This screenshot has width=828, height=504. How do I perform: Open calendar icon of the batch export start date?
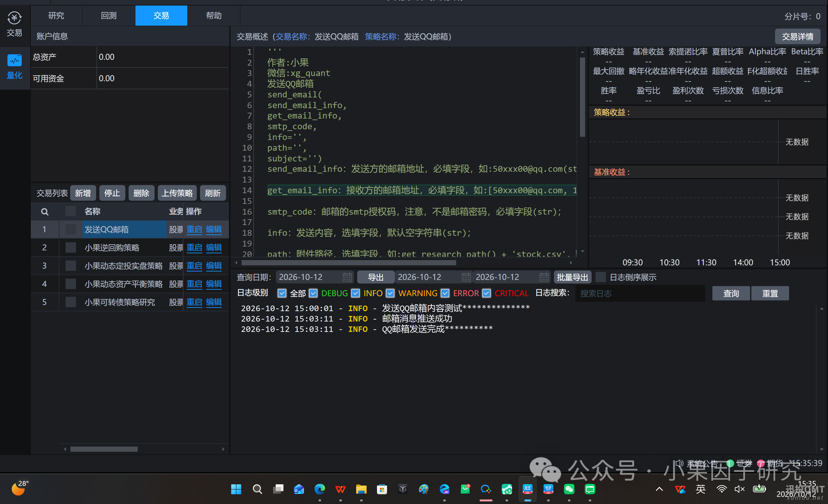pos(466,277)
